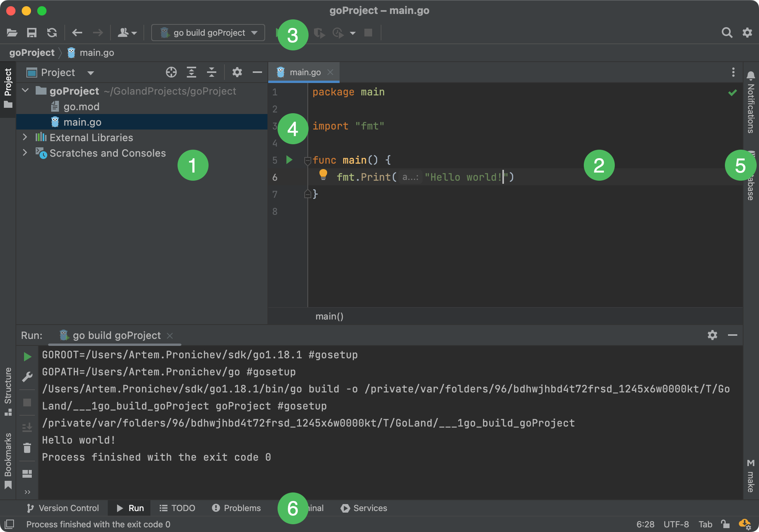Click main() in editor breadcrumb
Image resolution: width=759 pixels, height=532 pixels.
329,316
